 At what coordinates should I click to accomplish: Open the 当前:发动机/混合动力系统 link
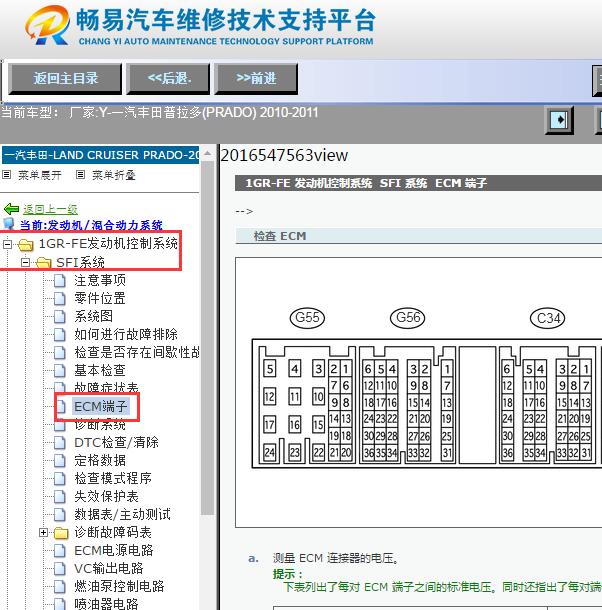pyautogui.click(x=91, y=225)
